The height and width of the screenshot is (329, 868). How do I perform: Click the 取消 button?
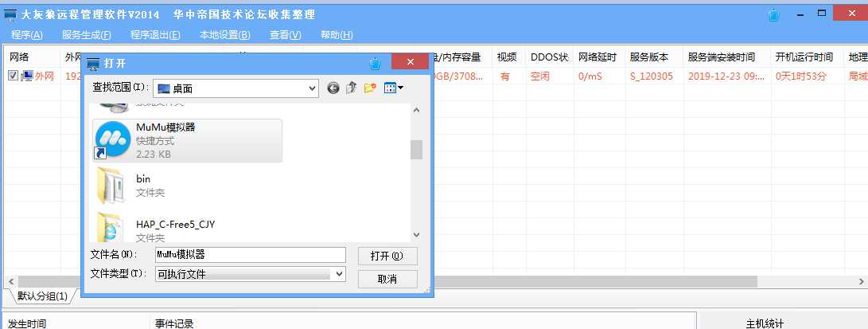point(387,279)
